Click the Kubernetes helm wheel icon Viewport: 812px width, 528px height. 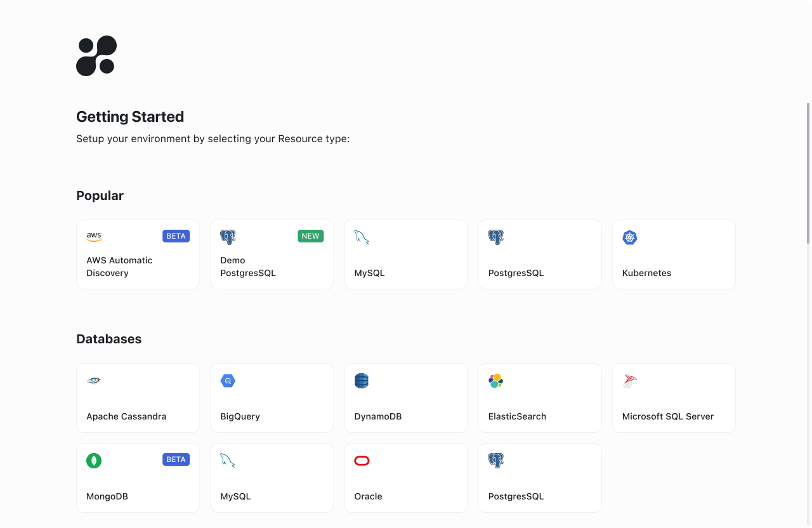coord(629,237)
